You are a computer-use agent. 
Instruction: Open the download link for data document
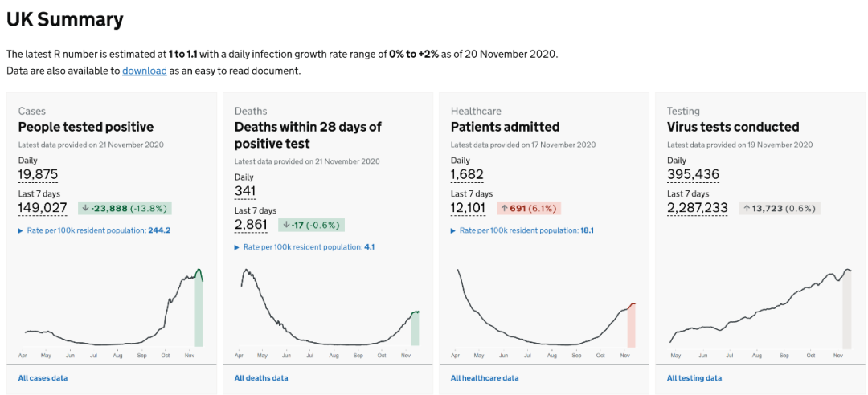coord(145,71)
